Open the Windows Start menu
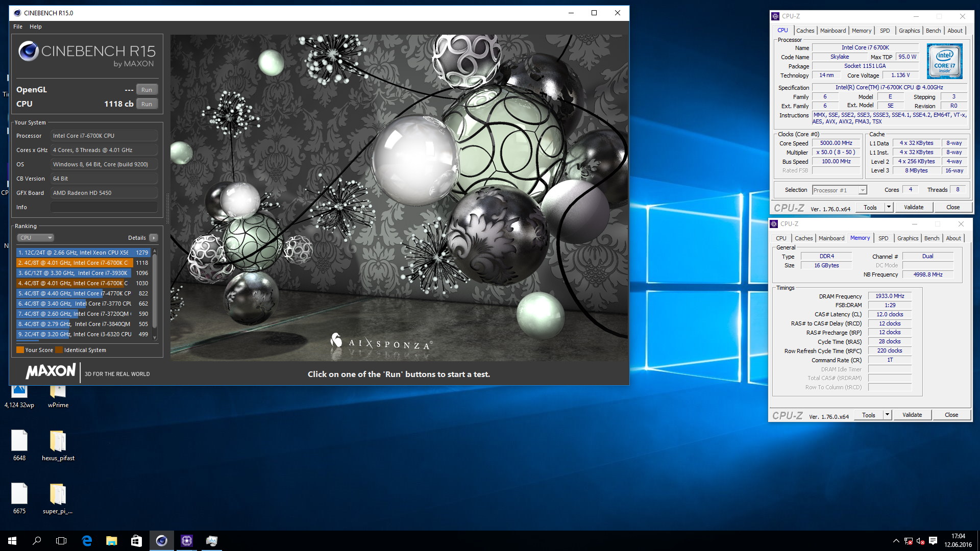The height and width of the screenshot is (551, 980). pyautogui.click(x=12, y=541)
